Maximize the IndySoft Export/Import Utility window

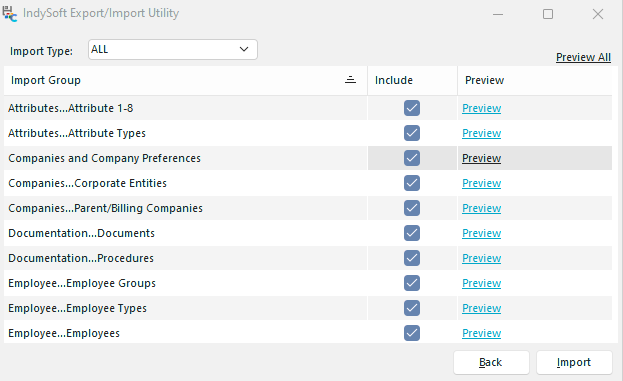548,14
